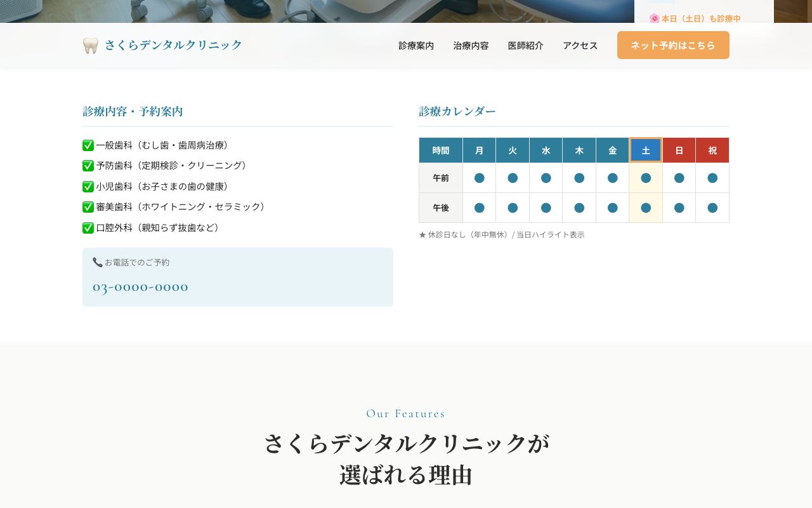The width and height of the screenshot is (812, 508).
Task: Toggle the checkmark beside 予防歯科
Action: pyautogui.click(x=88, y=166)
